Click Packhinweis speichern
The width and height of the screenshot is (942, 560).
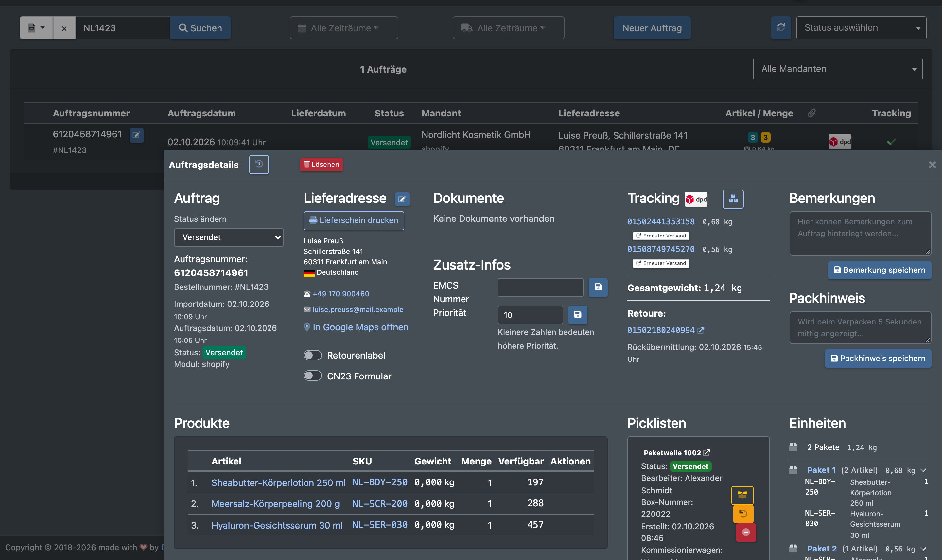[x=878, y=358]
